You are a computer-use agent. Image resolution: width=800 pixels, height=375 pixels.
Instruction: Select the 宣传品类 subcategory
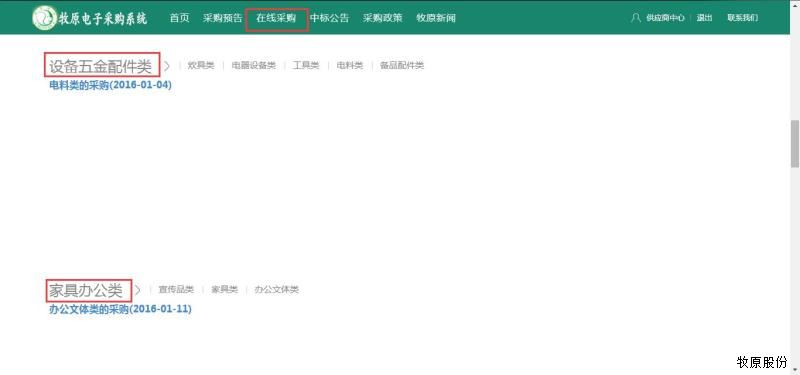coord(176,290)
